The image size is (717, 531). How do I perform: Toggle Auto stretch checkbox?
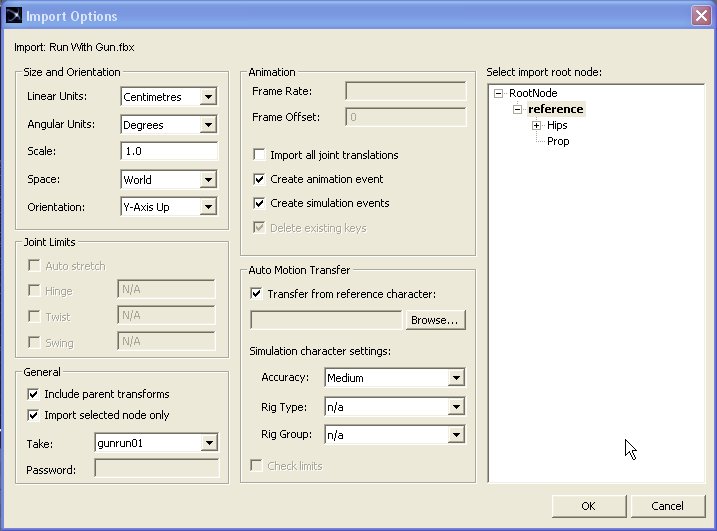pyautogui.click(x=34, y=265)
